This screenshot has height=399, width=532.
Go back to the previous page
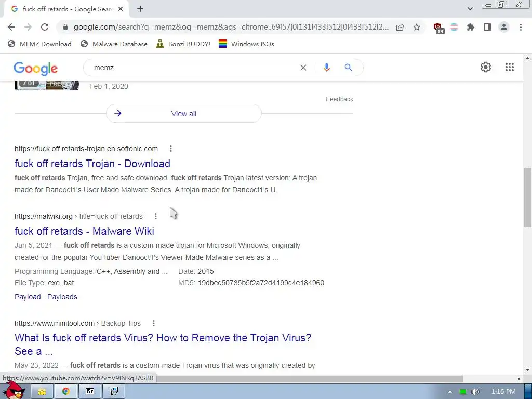[x=11, y=27]
